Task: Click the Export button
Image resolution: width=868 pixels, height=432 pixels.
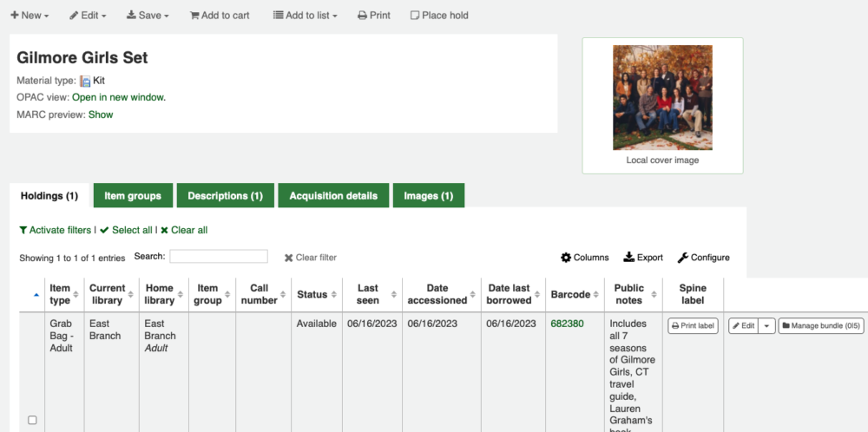Action: click(x=643, y=258)
